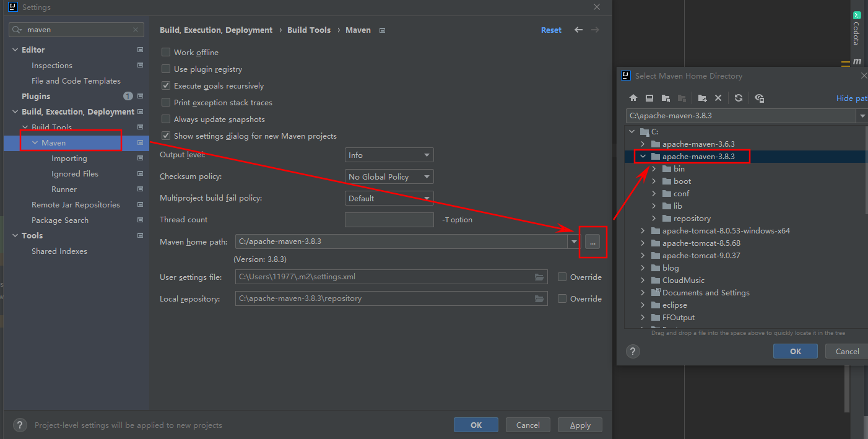This screenshot has height=439, width=868.
Task: Open help for Select Maven Home Directory
Action: click(633, 351)
